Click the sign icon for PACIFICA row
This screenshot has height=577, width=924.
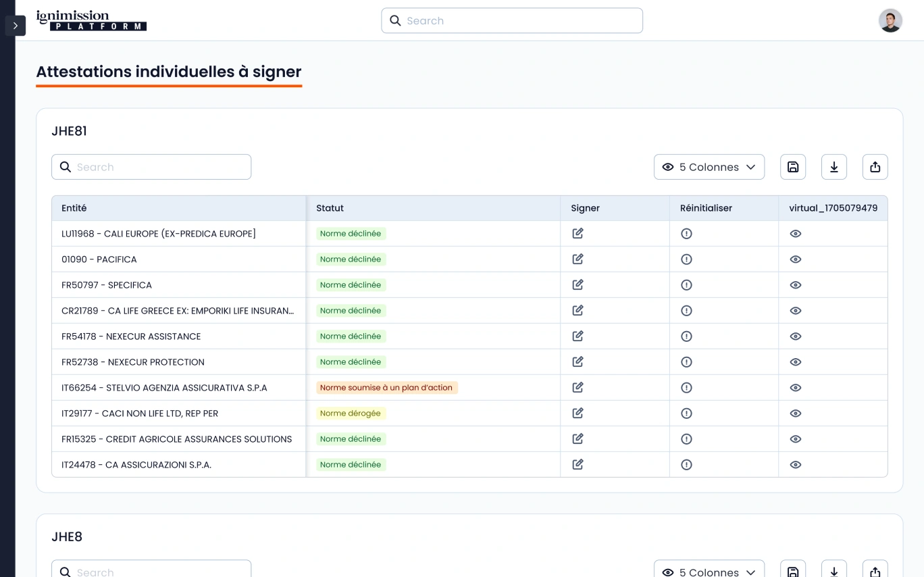click(x=577, y=259)
